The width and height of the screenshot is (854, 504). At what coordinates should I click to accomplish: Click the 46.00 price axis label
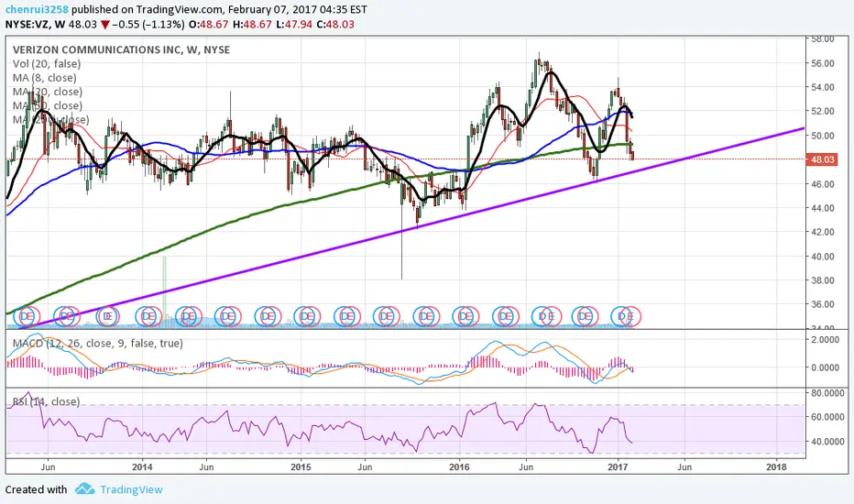(823, 184)
